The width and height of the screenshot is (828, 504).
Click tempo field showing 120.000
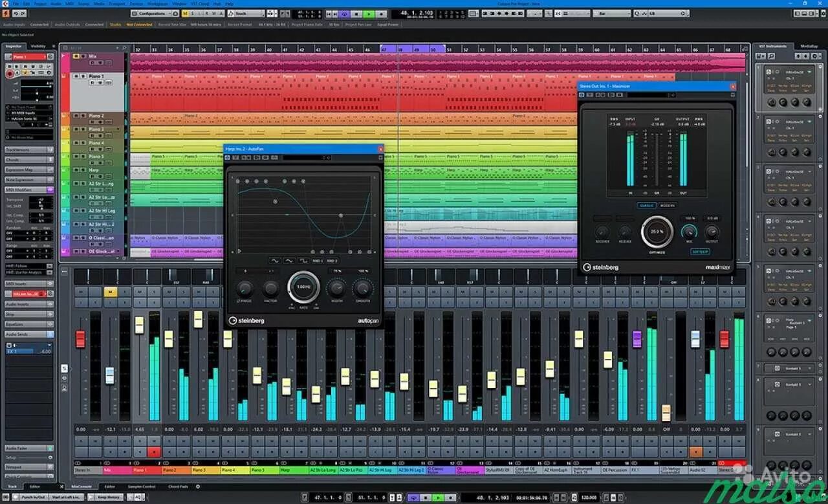click(587, 497)
